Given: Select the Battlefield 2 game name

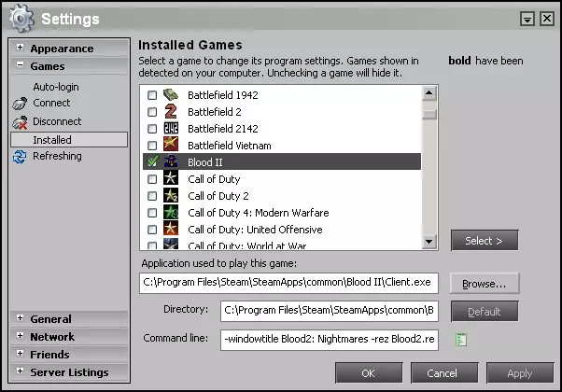Looking at the screenshot, I should (215, 112).
